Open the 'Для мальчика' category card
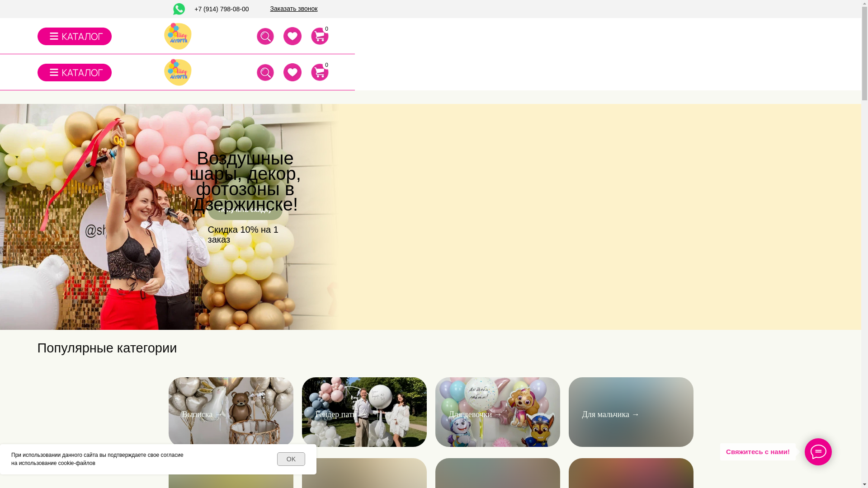This screenshot has width=868, height=488. pos(631,412)
